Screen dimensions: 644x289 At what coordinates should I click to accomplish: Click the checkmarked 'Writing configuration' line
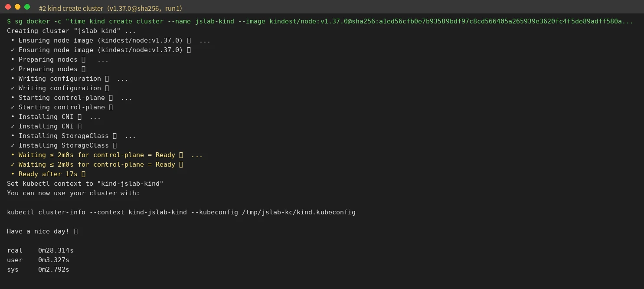(x=60, y=88)
